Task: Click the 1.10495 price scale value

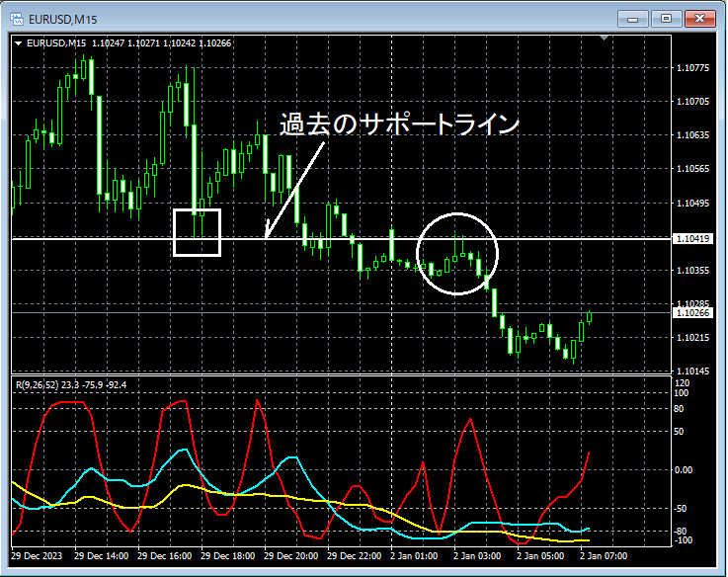Action: coord(692,203)
